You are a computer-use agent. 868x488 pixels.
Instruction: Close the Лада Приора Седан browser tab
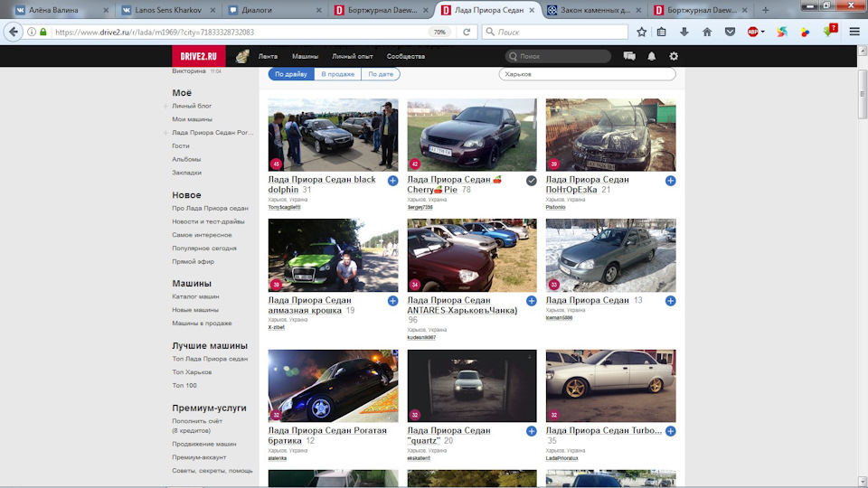point(532,10)
